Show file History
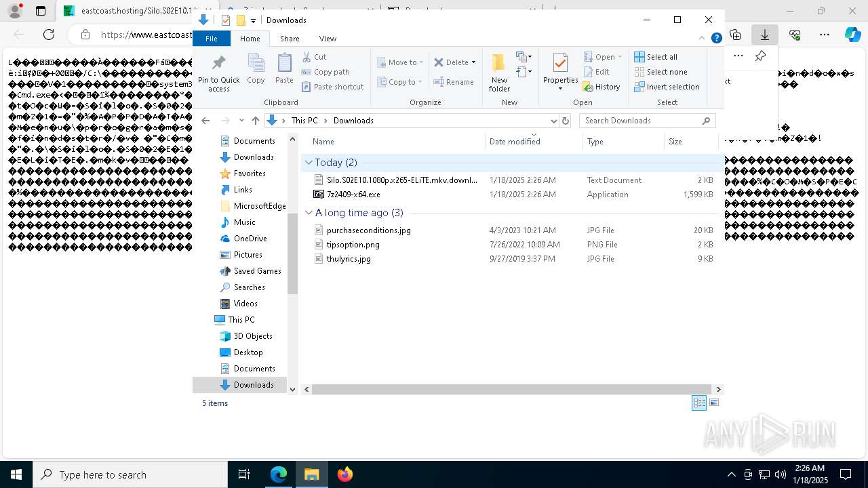Viewport: 868px width, 488px height. point(601,87)
